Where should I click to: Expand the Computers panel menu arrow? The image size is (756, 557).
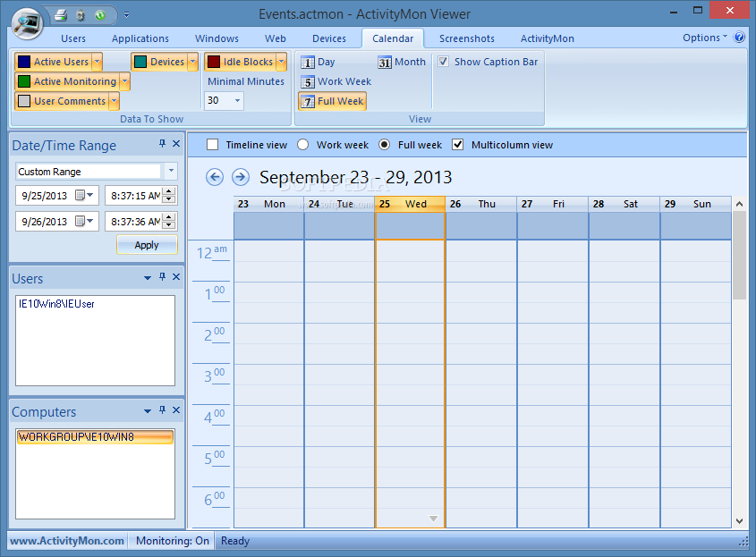click(148, 411)
